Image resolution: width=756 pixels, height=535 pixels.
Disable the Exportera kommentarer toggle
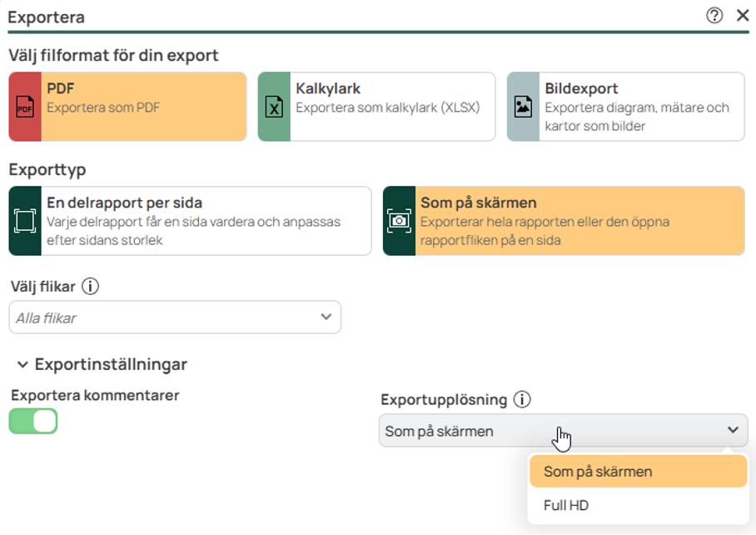tap(32, 421)
